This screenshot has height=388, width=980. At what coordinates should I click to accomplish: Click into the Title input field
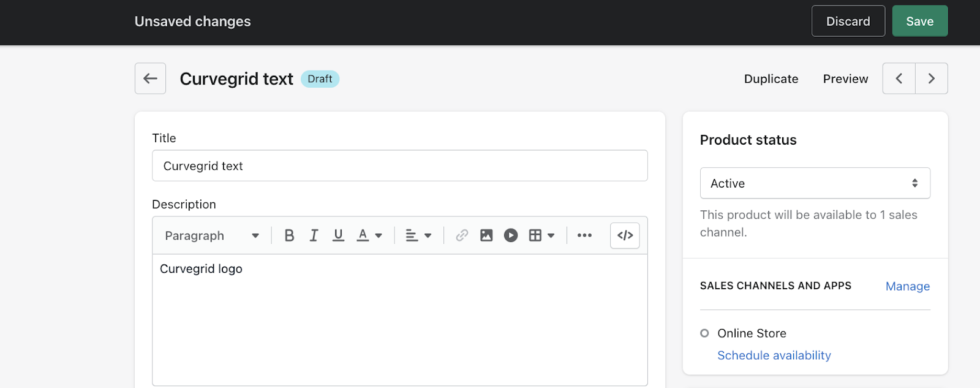coord(399,166)
